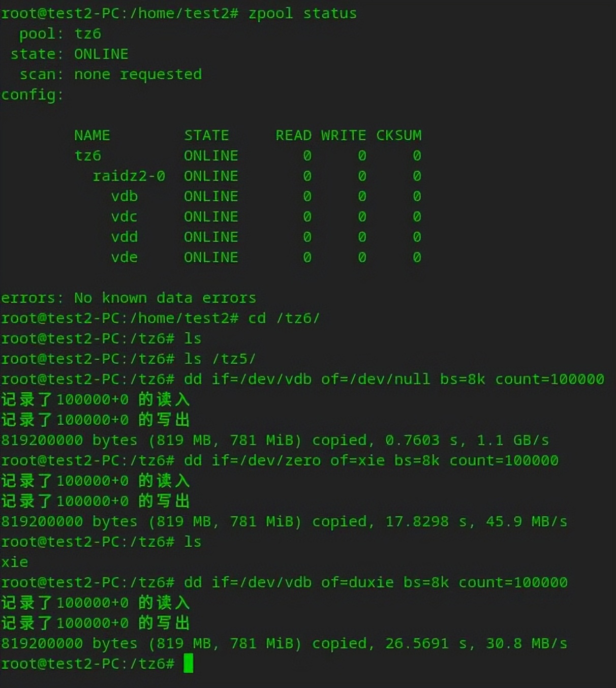Click the ONLINE value beside state
This screenshot has width=616, height=688.
101,54
